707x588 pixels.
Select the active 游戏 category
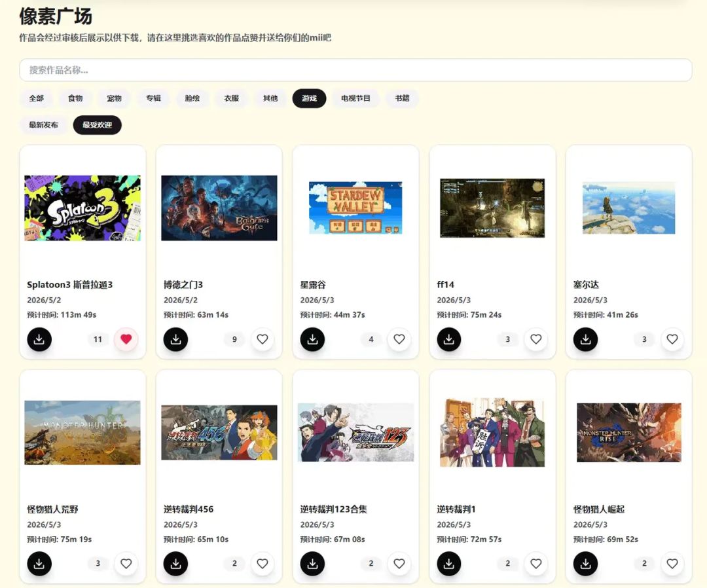(x=309, y=98)
